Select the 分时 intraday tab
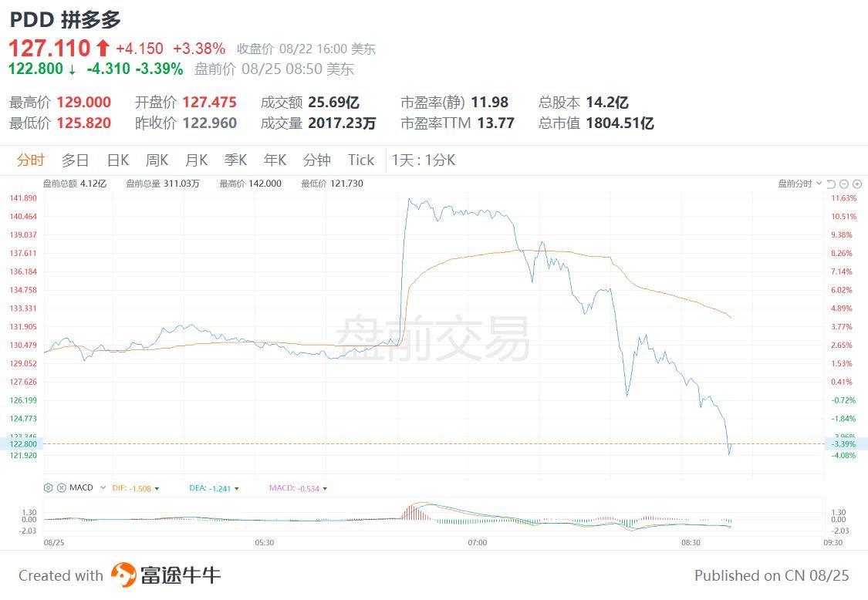 coord(30,160)
